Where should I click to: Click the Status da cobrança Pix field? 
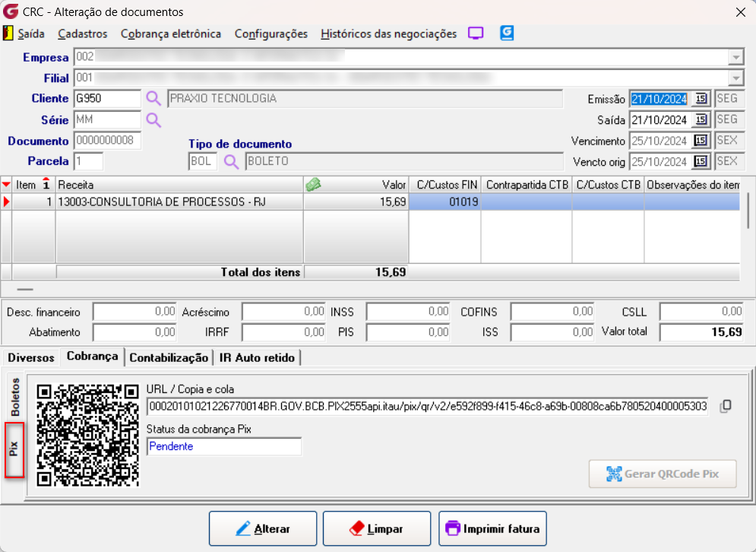[x=224, y=446]
